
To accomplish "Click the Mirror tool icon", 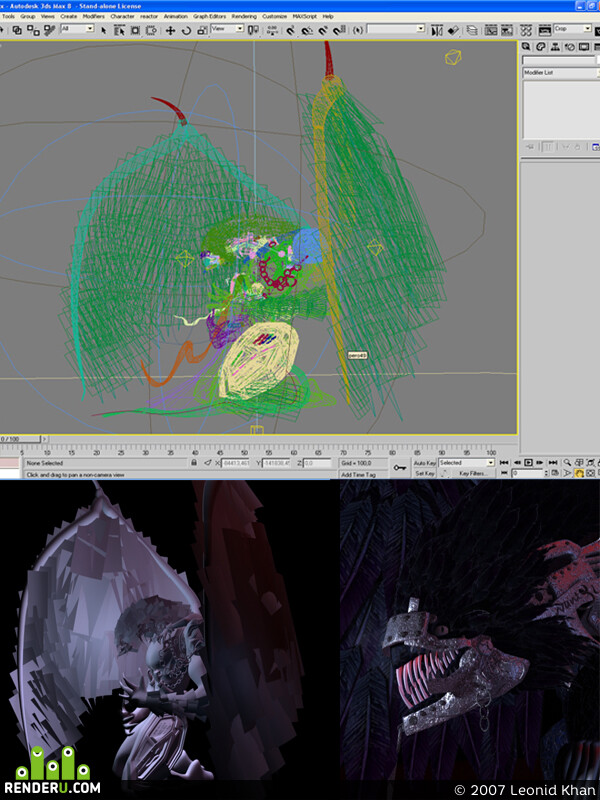I will [x=437, y=31].
